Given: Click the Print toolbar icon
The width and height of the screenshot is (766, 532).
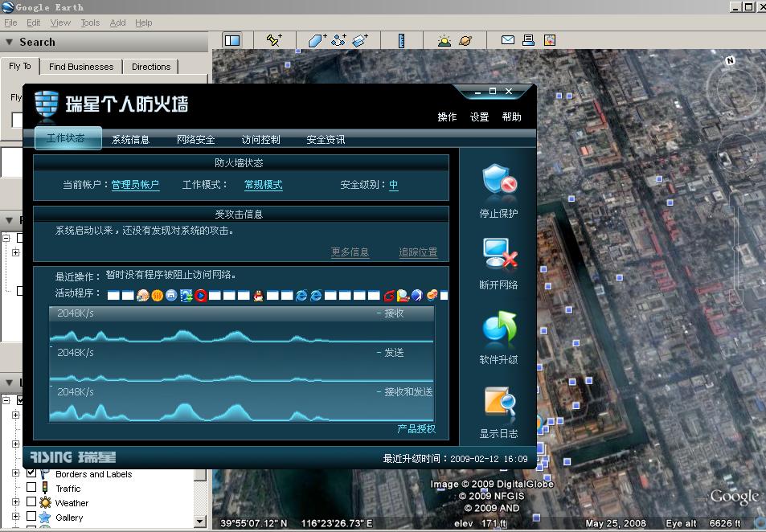Looking at the screenshot, I should [528, 40].
